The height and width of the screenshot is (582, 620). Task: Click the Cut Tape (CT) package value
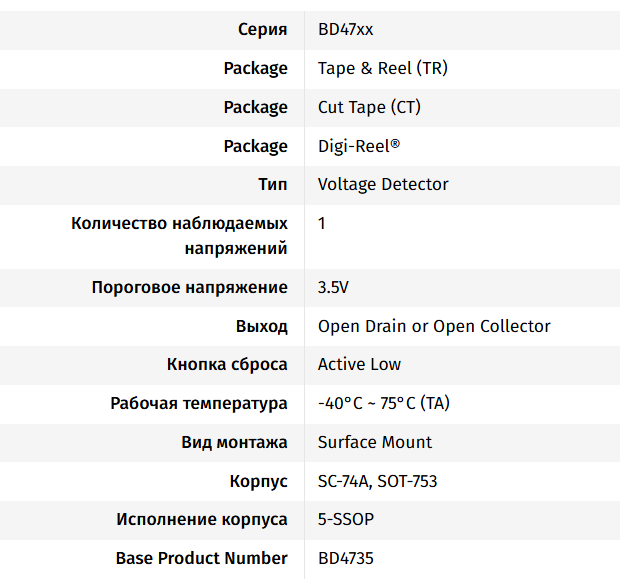(369, 108)
